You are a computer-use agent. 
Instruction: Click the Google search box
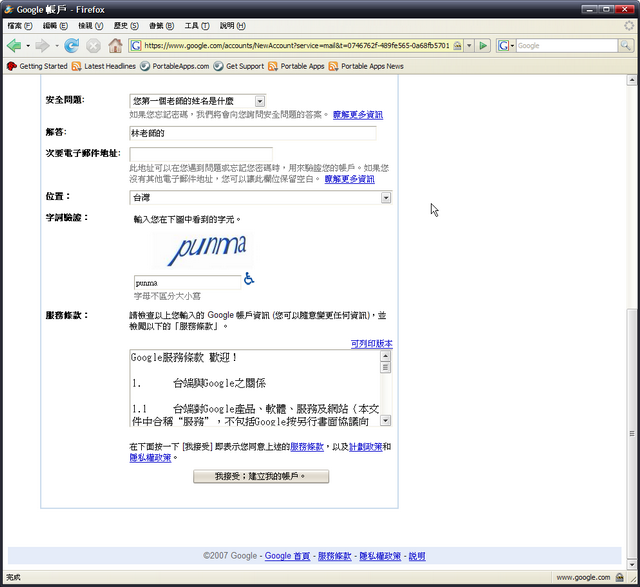tap(567, 46)
